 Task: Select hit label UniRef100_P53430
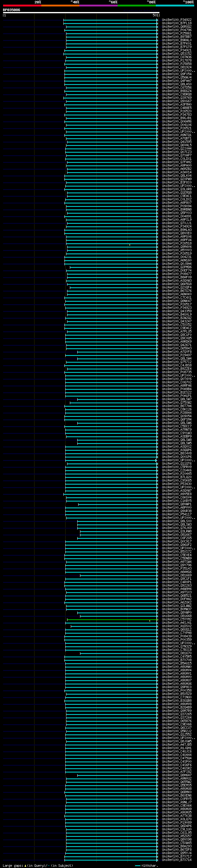pyautogui.click(x=177, y=483)
